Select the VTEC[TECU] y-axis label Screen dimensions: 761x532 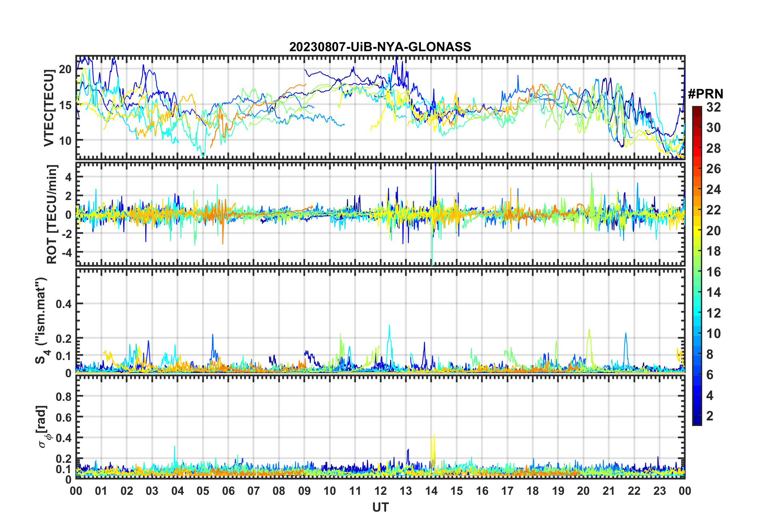click(x=49, y=108)
